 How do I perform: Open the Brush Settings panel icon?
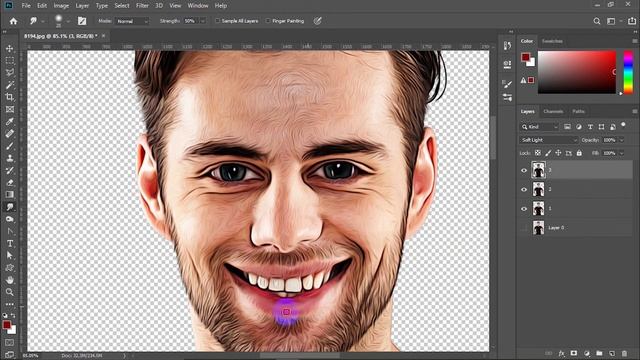point(507,84)
